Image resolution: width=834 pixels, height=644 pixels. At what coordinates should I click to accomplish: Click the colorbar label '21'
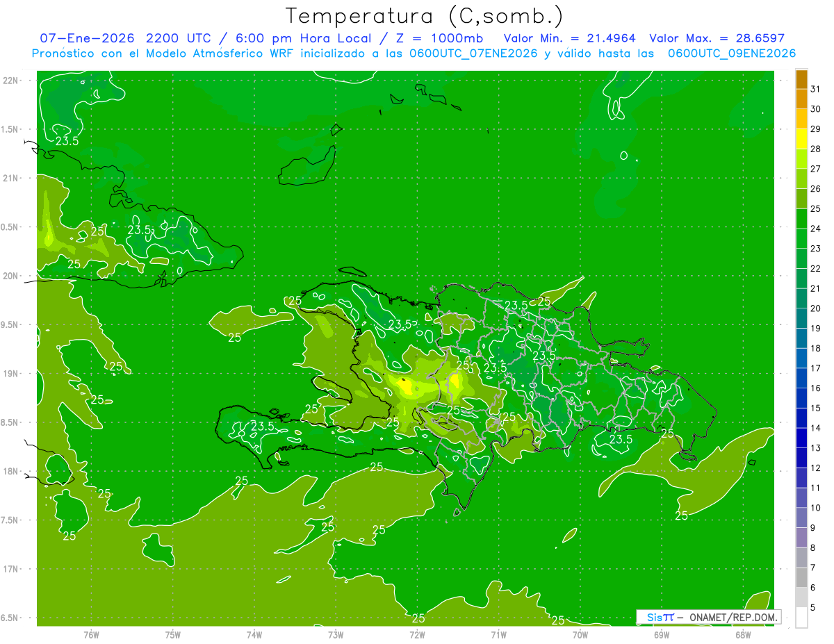816,288
